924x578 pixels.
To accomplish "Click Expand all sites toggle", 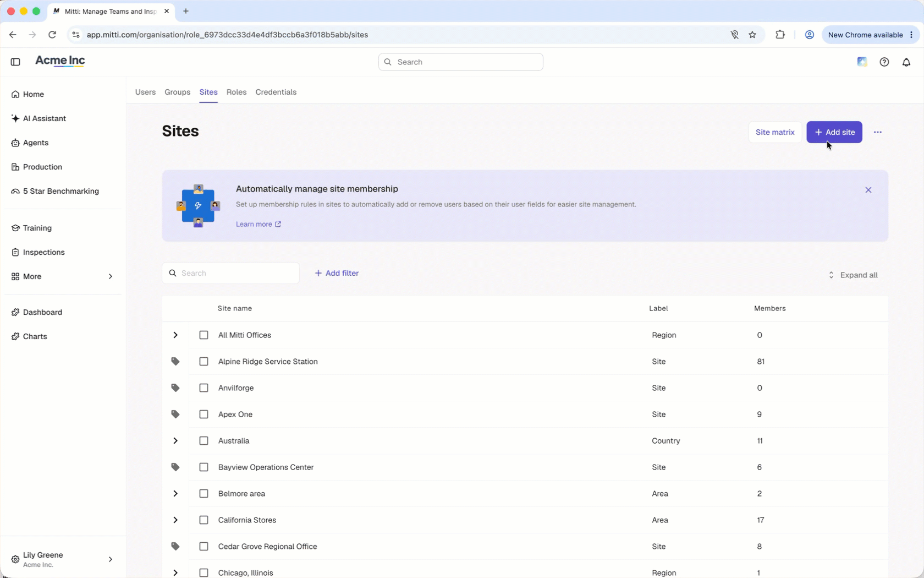I will coord(853,275).
